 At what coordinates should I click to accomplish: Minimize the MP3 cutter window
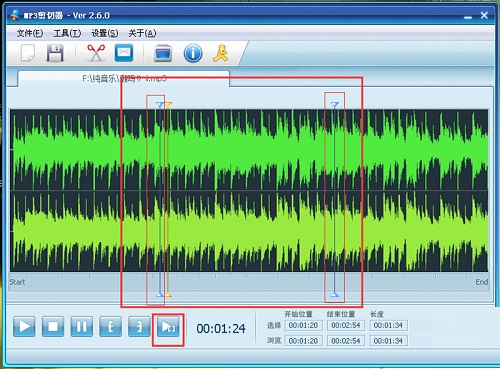pyautogui.click(x=468, y=16)
